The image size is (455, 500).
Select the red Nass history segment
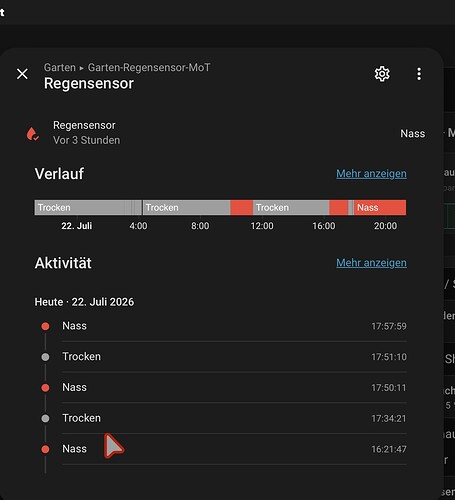pos(380,207)
